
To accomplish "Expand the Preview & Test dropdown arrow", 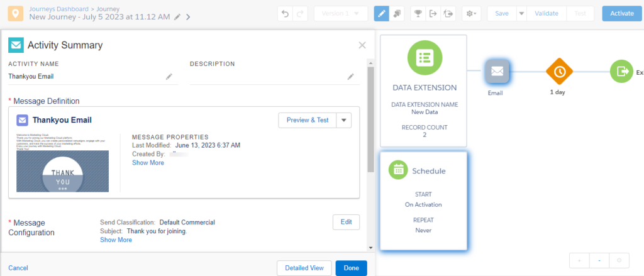I will [x=343, y=120].
